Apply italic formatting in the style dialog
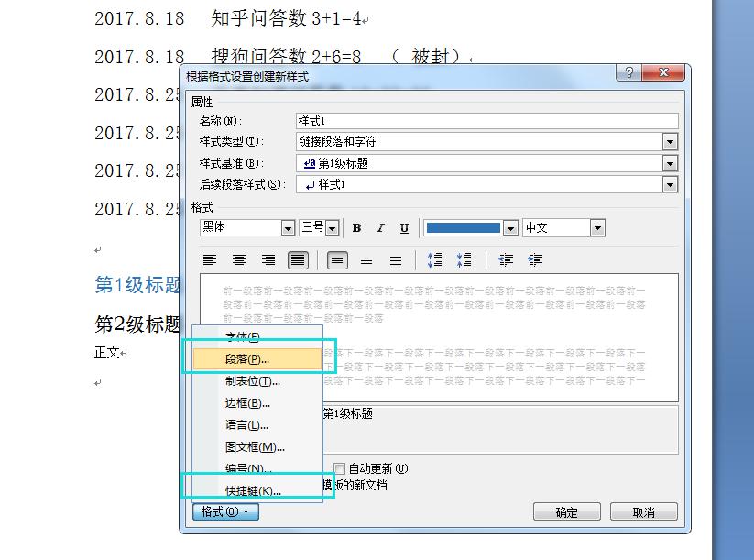This screenshot has height=560, width=754. pyautogui.click(x=380, y=226)
